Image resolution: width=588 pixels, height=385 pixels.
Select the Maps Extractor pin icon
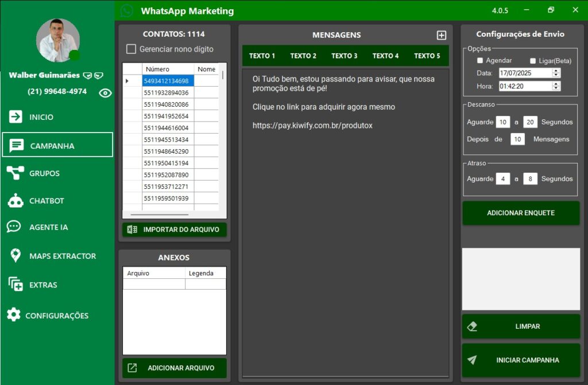(x=16, y=256)
